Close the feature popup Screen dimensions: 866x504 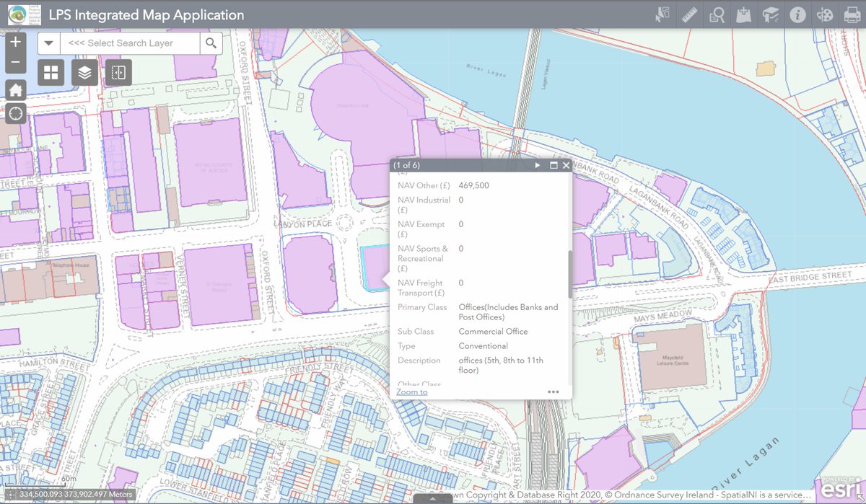567,165
